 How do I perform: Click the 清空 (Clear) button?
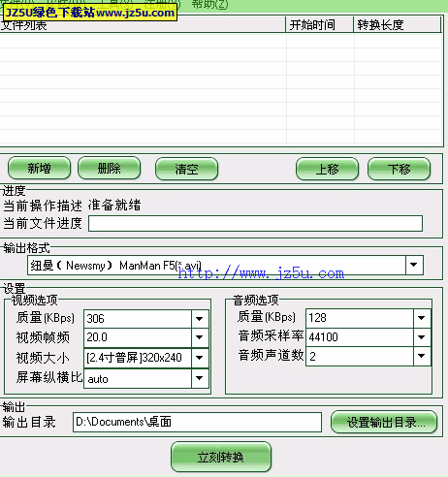coord(186,169)
